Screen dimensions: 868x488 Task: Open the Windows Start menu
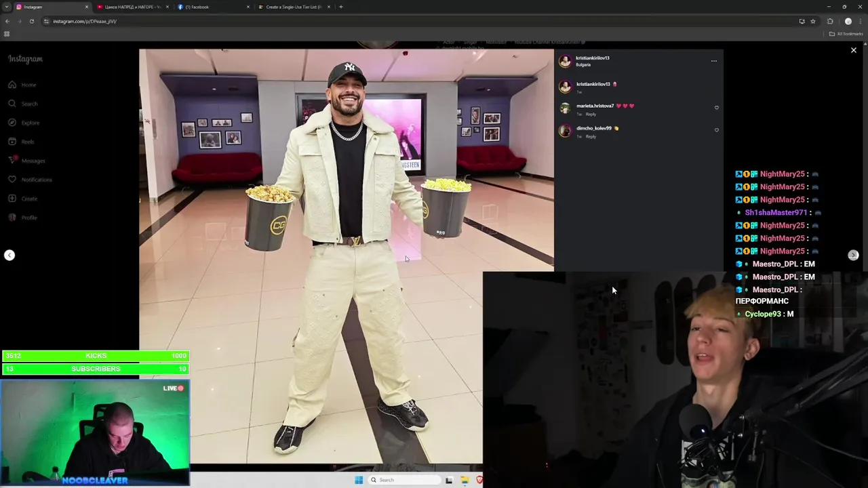359,480
